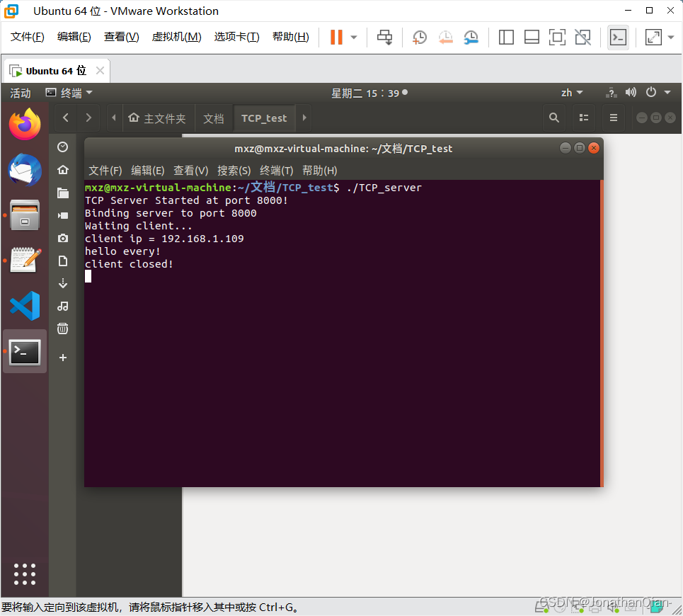
Task: Click the file manager search icon
Action: click(554, 118)
